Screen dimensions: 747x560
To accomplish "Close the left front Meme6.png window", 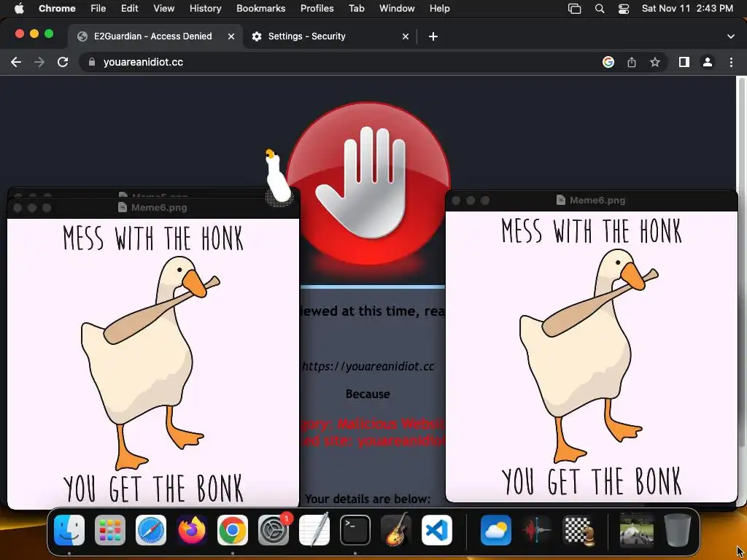I will pos(18,208).
